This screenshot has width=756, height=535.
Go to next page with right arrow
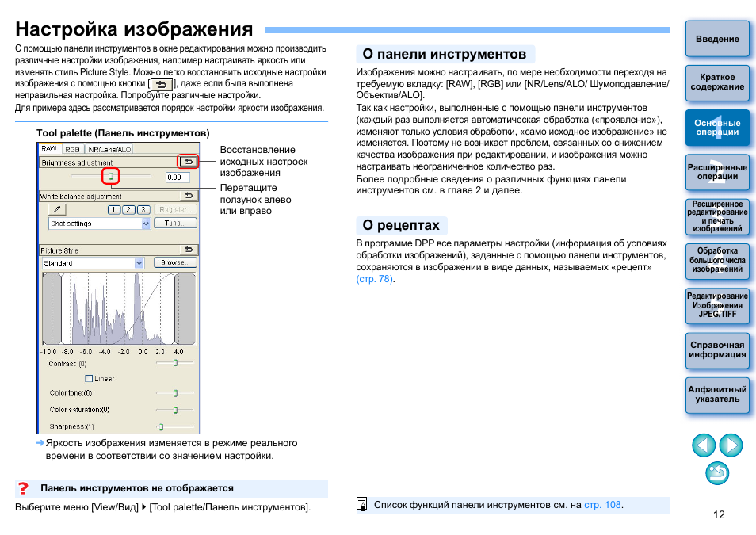[x=731, y=445]
